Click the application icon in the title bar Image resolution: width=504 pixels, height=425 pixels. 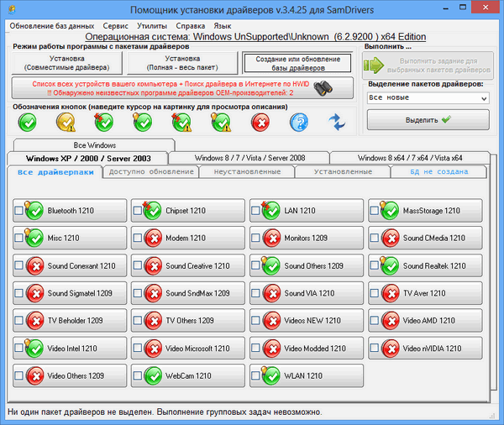click(x=13, y=9)
